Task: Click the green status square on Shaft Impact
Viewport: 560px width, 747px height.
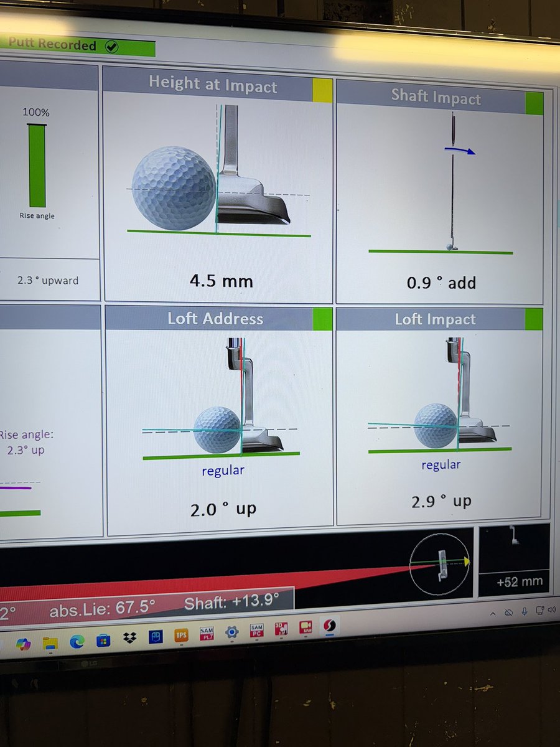Action: (534, 103)
